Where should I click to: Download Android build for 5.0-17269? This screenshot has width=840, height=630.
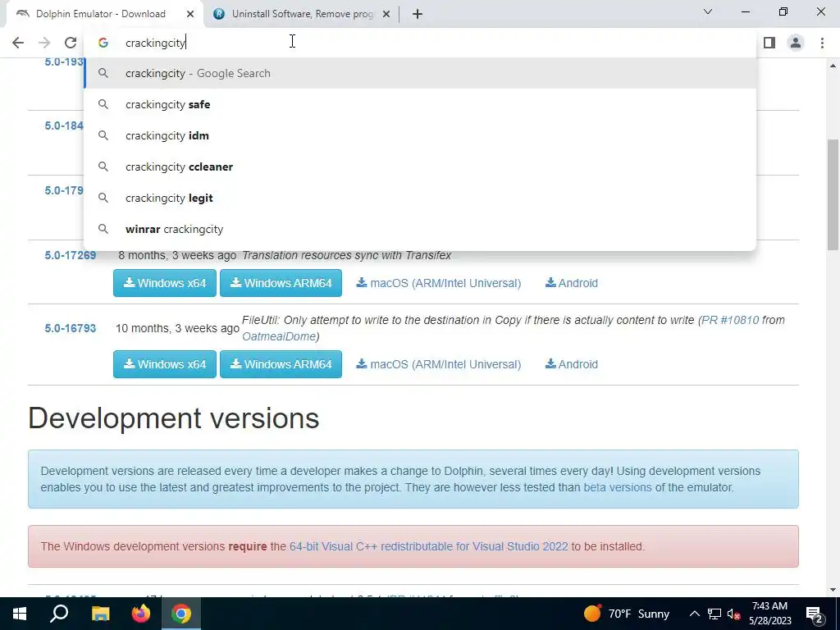point(571,283)
